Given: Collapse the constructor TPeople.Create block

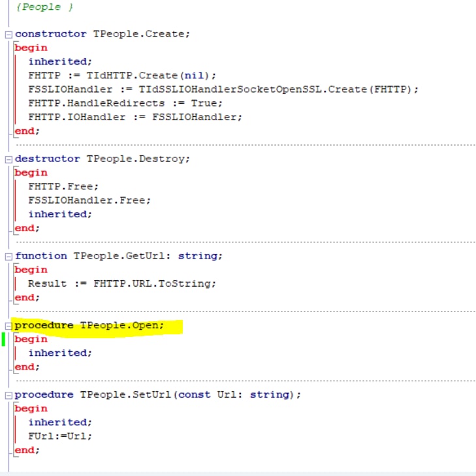Looking at the screenshot, I should 8,35.
